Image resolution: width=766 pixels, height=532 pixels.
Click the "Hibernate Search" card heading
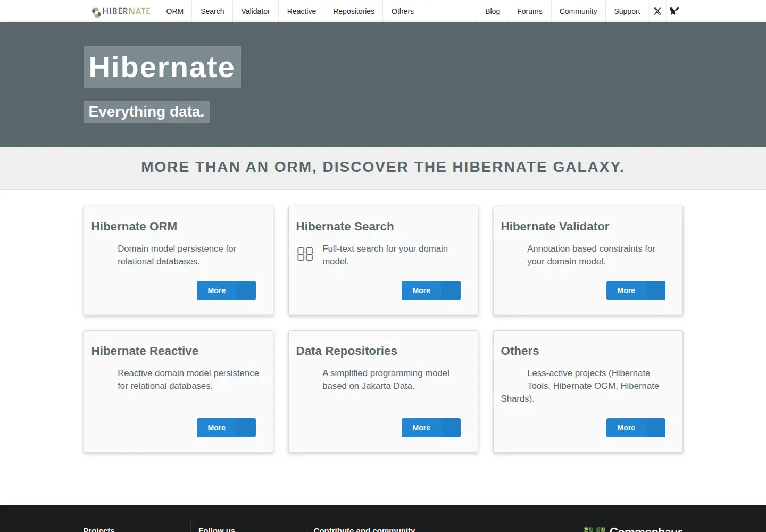[x=345, y=227]
